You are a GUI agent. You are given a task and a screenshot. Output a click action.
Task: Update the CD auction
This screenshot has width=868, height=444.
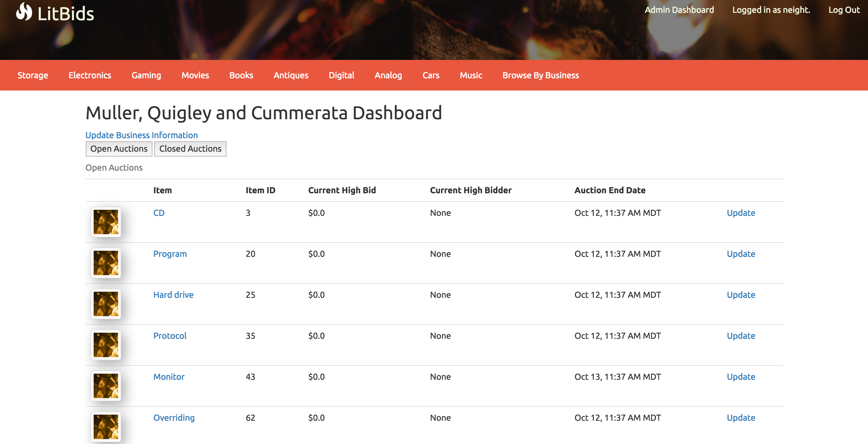pyautogui.click(x=741, y=213)
